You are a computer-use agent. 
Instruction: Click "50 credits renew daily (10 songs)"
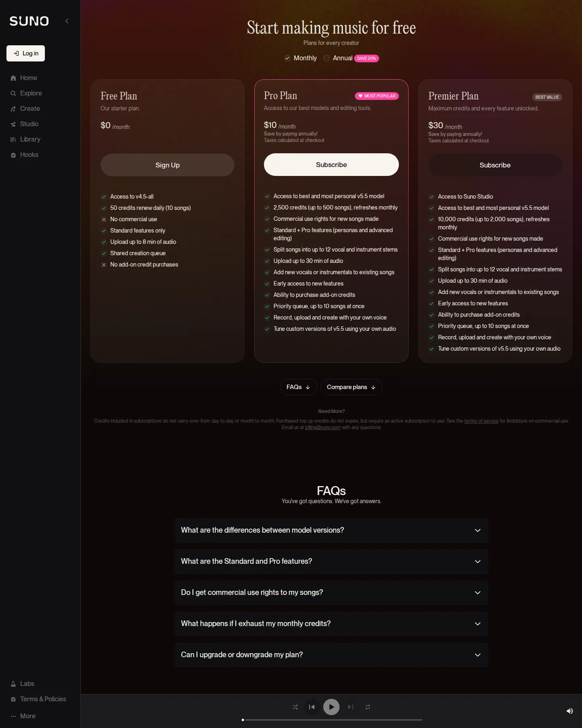150,208
